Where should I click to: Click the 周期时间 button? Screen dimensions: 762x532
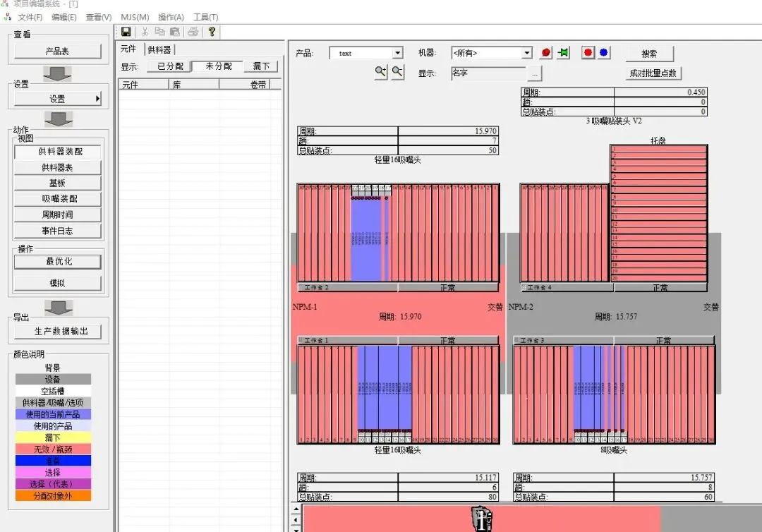[58, 214]
